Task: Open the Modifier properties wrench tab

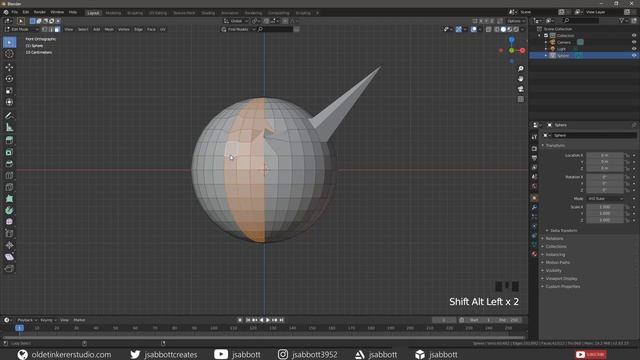Action: [534, 207]
